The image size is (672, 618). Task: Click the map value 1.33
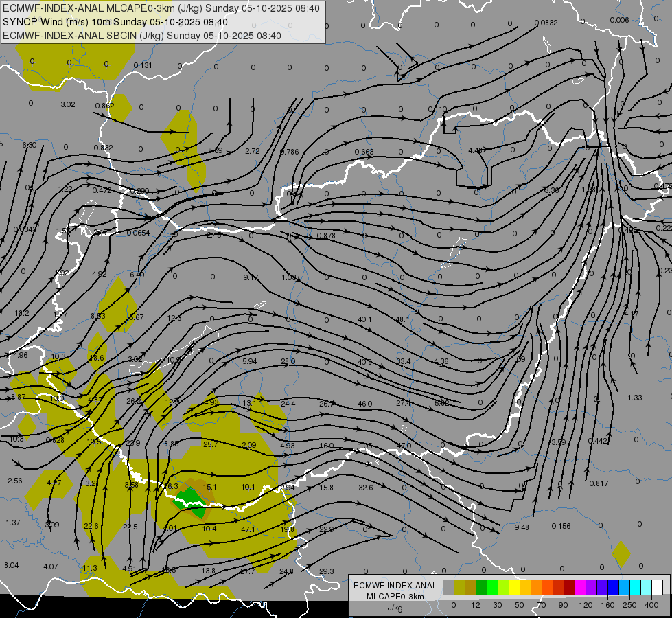coord(635,398)
